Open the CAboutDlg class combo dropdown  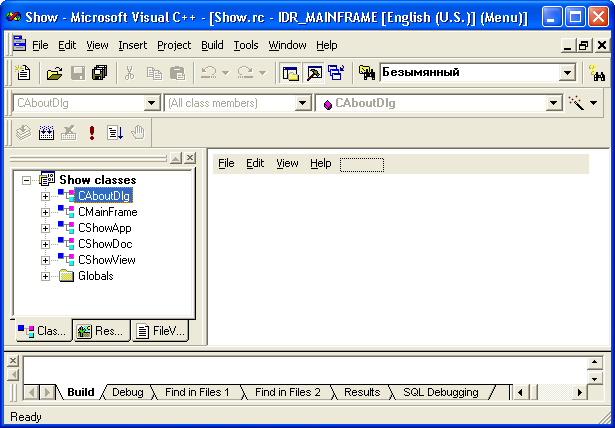151,103
